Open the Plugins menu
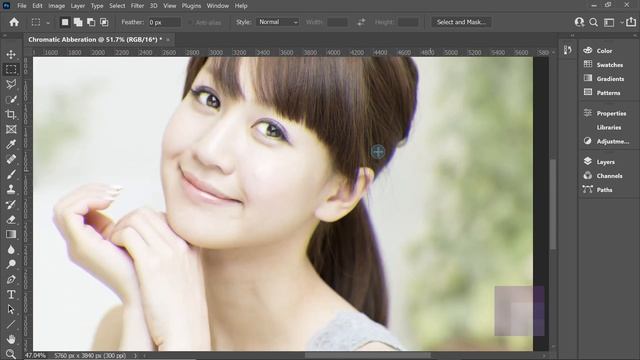Screen dimensions: 640x360 point(191,6)
